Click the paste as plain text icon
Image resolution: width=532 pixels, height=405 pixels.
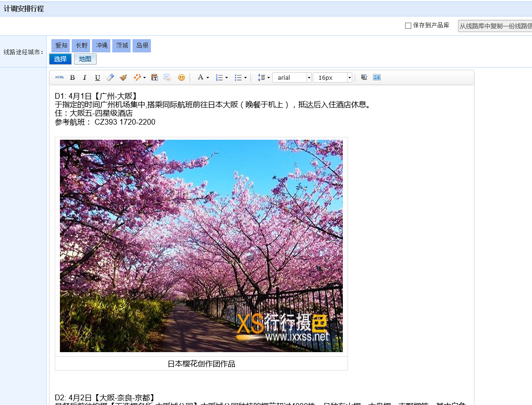tap(155, 77)
